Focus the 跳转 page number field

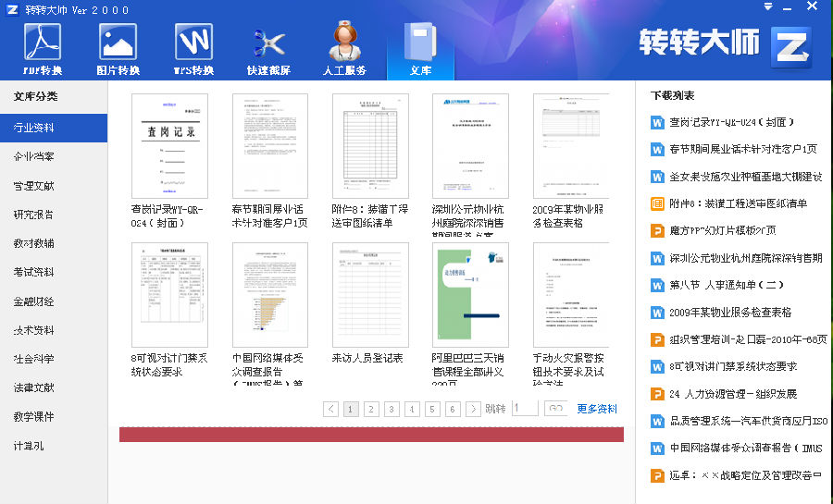525,409
